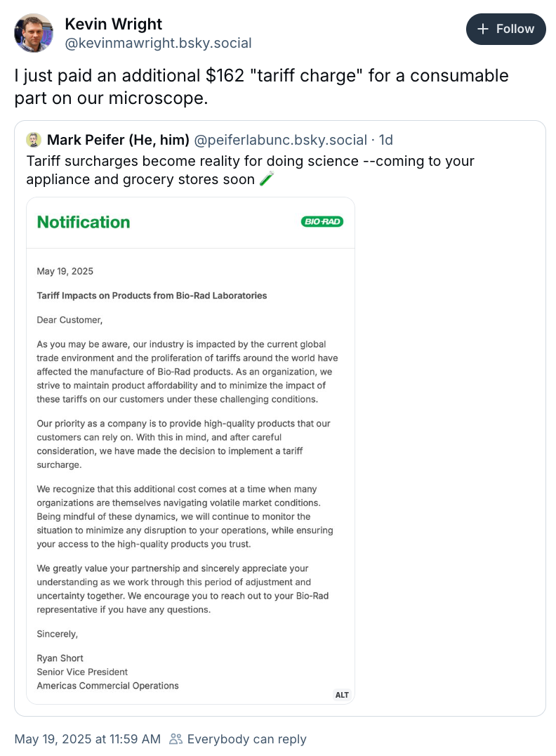Click the people icon beside reply settings

176,739
